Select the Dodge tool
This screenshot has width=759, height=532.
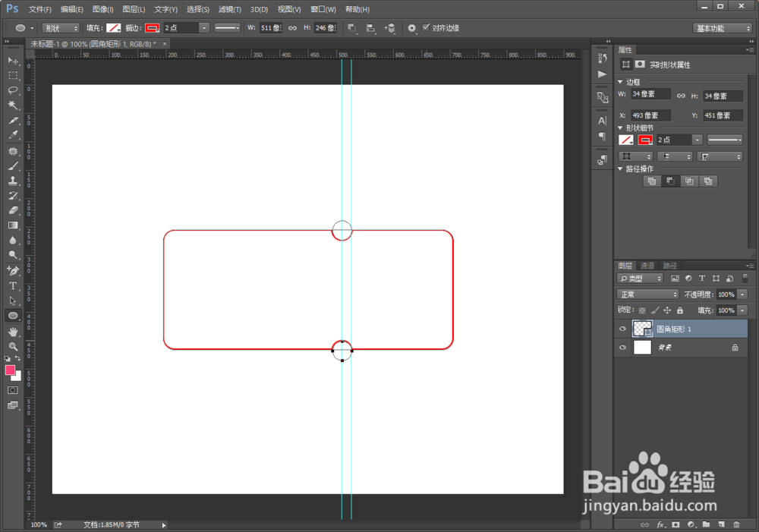coord(13,255)
